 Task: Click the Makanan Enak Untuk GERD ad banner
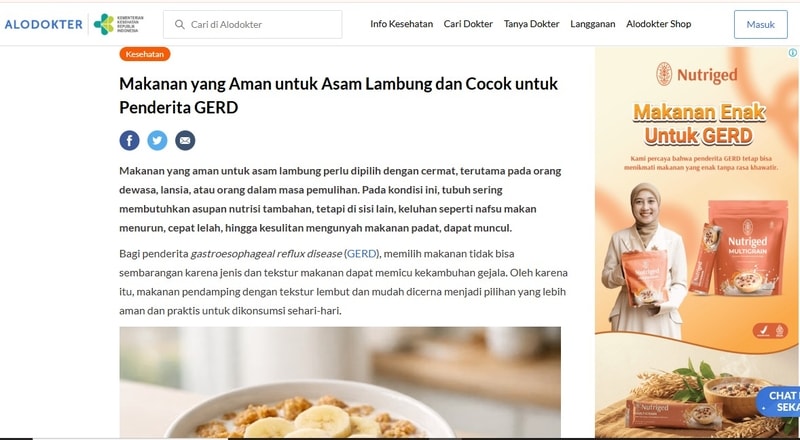tap(696, 242)
